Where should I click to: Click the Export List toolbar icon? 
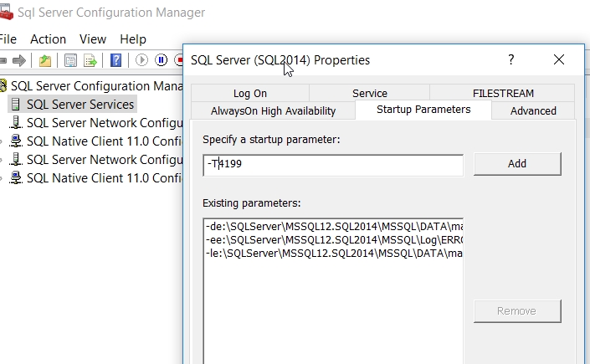click(x=90, y=60)
